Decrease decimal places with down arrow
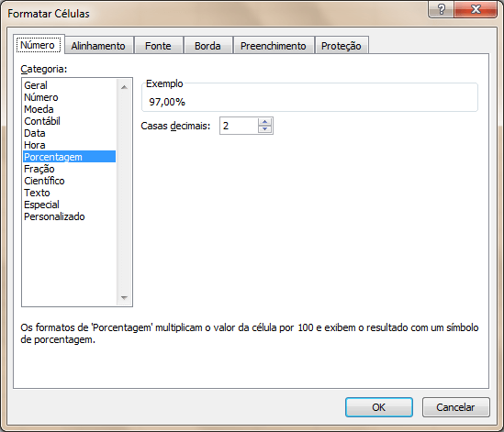 click(265, 129)
